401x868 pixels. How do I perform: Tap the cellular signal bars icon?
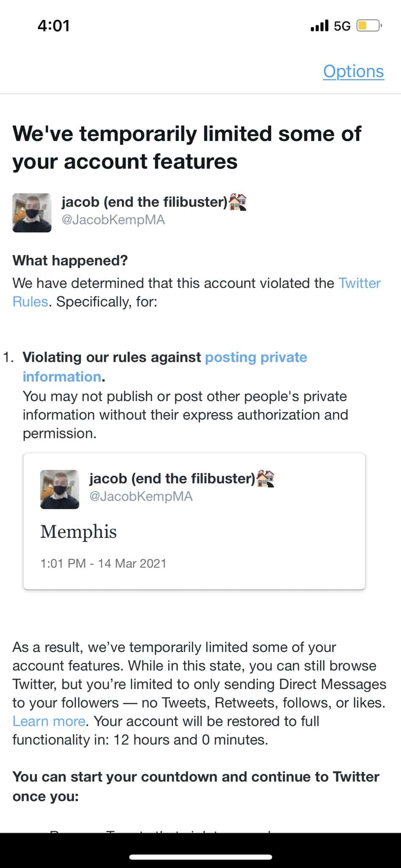[x=319, y=26]
